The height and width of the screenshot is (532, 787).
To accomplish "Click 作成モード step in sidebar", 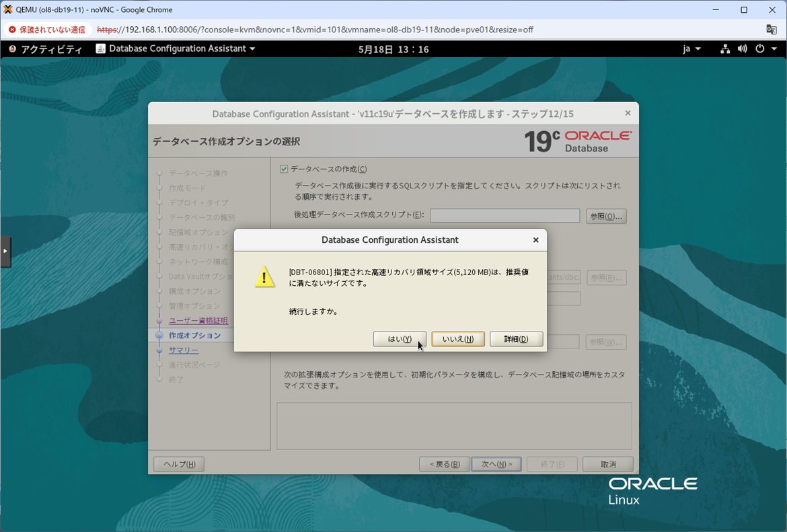I will point(187,188).
